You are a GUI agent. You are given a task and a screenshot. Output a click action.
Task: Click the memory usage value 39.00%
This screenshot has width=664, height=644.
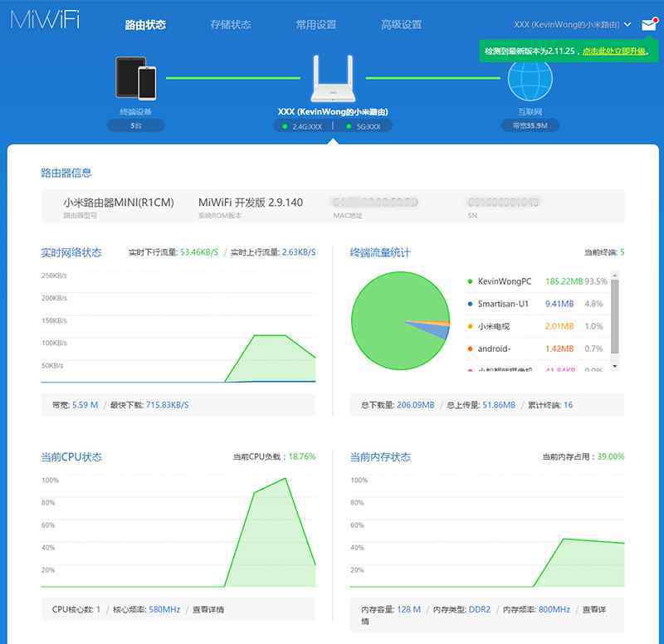tap(611, 456)
